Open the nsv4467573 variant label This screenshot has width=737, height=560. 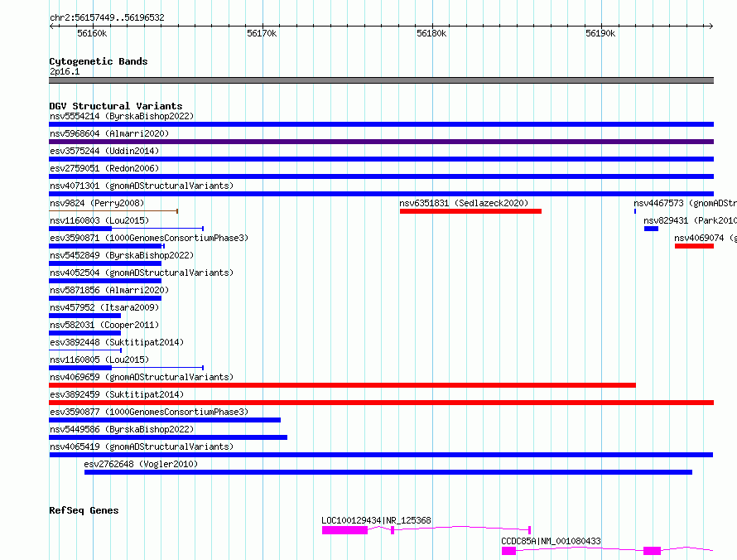click(685, 203)
